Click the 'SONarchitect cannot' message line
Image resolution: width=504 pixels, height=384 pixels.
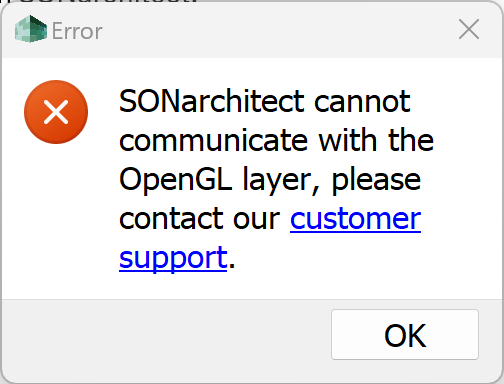[x=265, y=101]
